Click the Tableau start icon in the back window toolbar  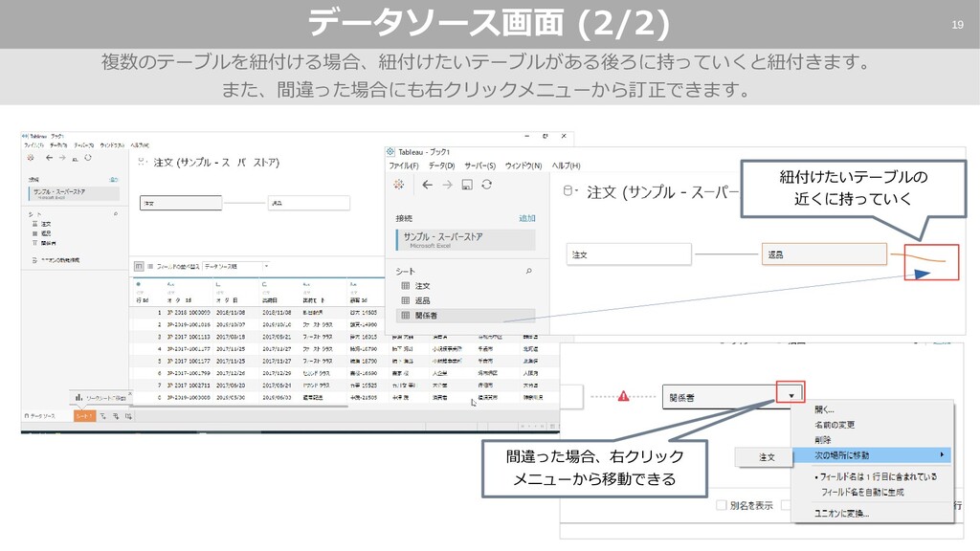[30, 158]
